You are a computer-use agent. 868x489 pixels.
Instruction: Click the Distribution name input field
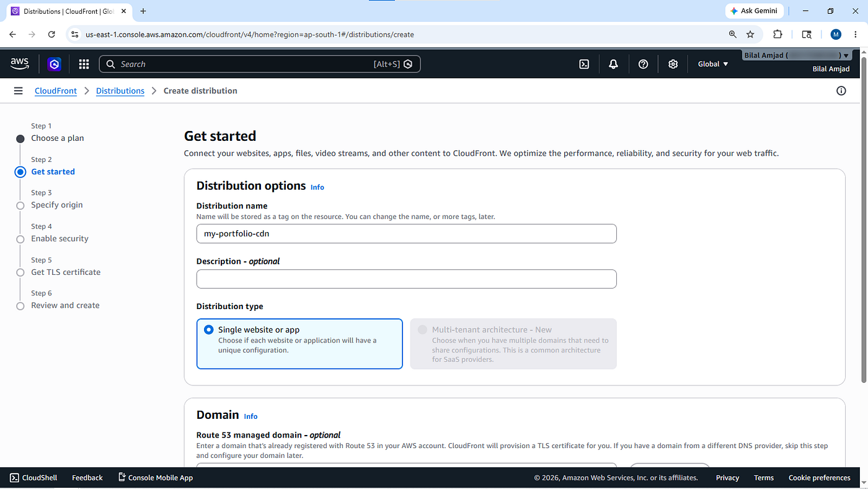tap(407, 233)
